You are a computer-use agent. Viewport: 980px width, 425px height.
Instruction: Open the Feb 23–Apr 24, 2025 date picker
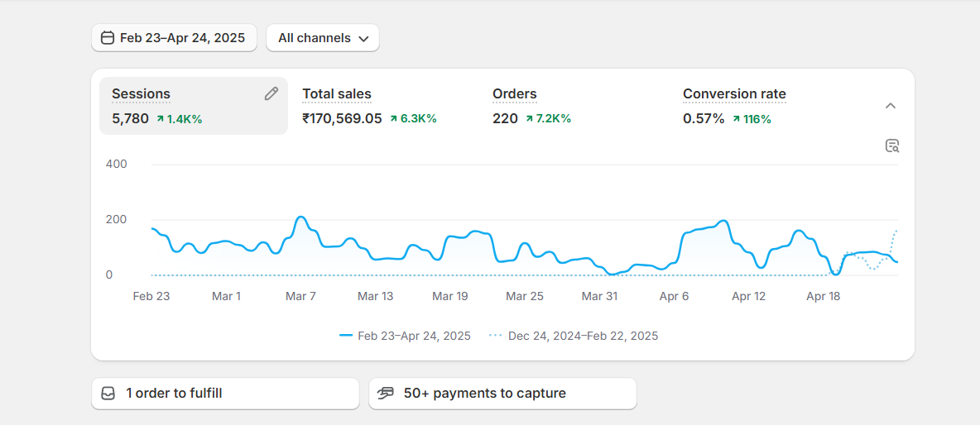point(174,38)
